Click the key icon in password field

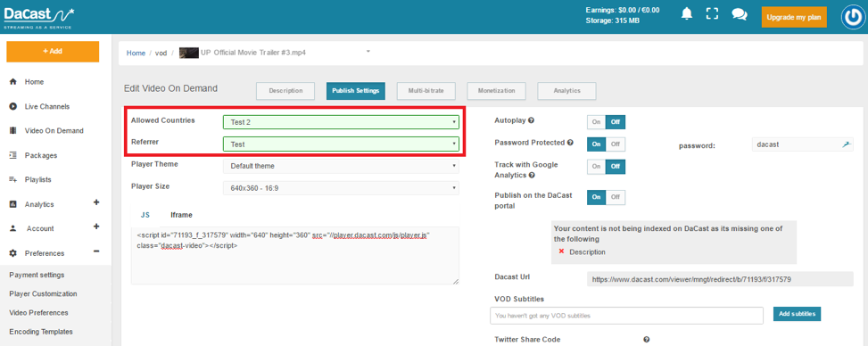(846, 144)
